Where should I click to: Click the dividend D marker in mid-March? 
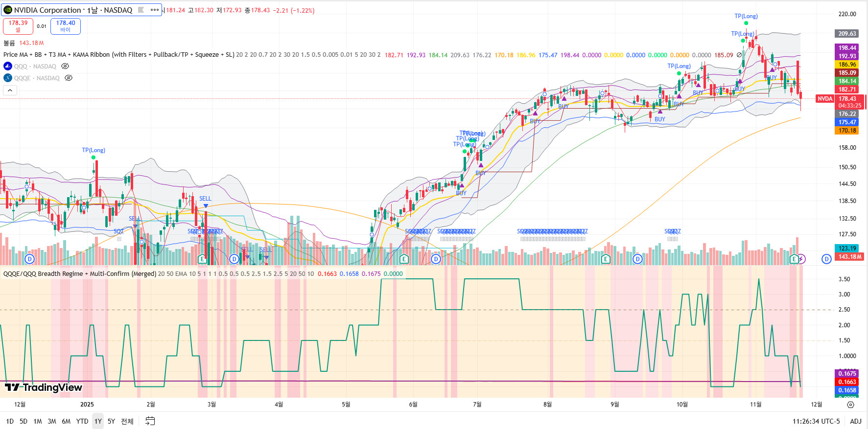point(235,259)
